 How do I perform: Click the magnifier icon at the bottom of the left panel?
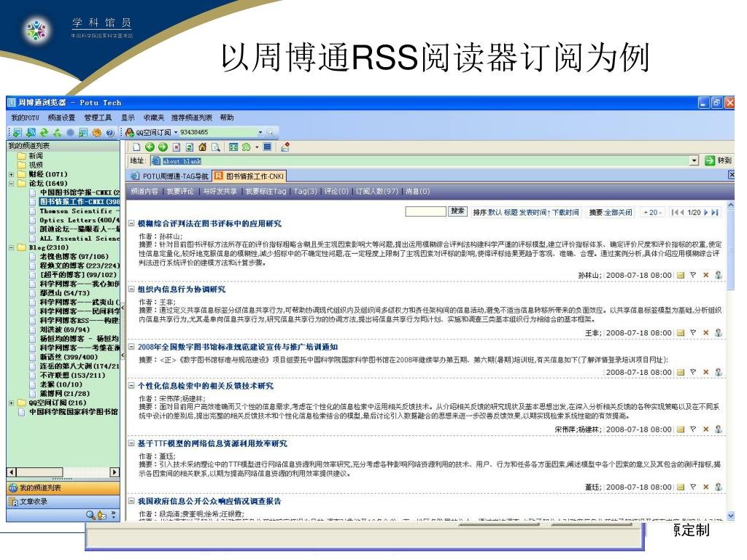pos(90,515)
